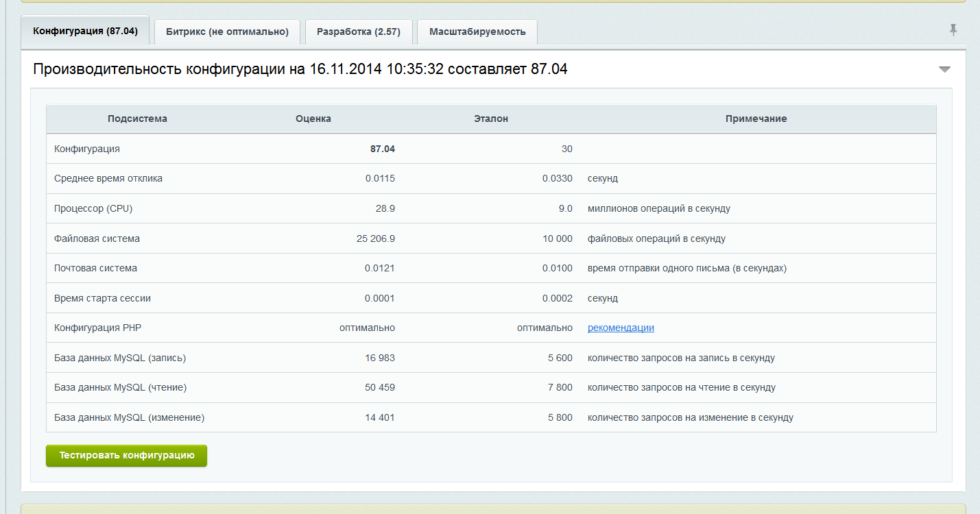
Task: Click the reference value 7 800
Action: [560, 387]
